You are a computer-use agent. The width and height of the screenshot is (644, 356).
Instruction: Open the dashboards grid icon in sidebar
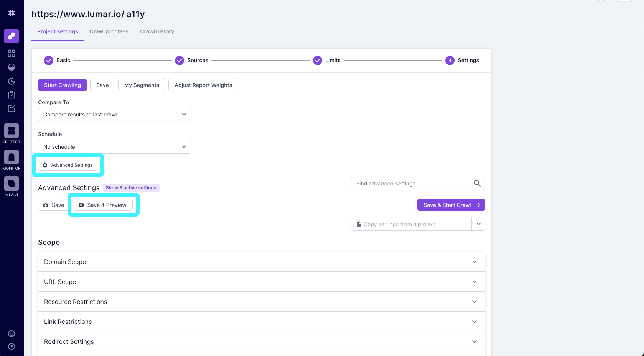pos(11,53)
